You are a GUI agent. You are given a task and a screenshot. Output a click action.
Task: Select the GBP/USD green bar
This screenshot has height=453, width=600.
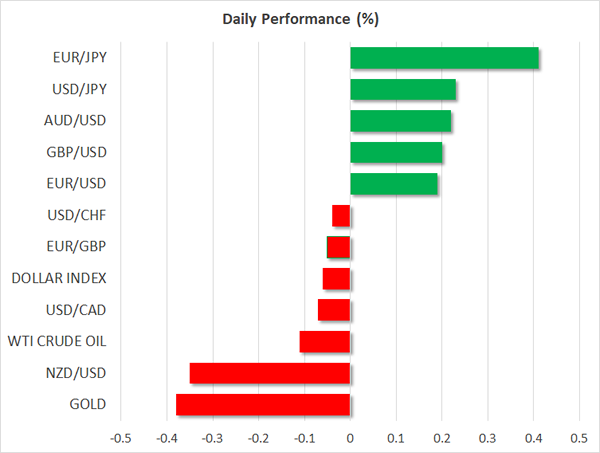pos(396,153)
